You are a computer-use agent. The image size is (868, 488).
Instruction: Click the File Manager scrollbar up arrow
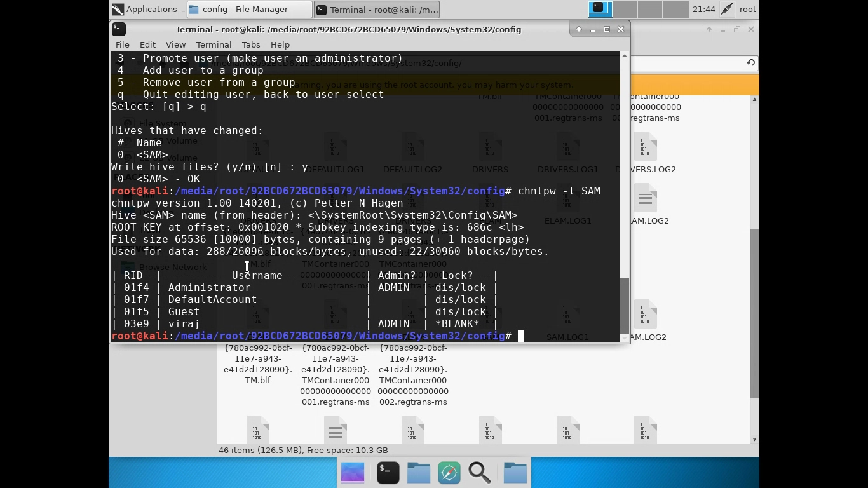[x=755, y=100]
